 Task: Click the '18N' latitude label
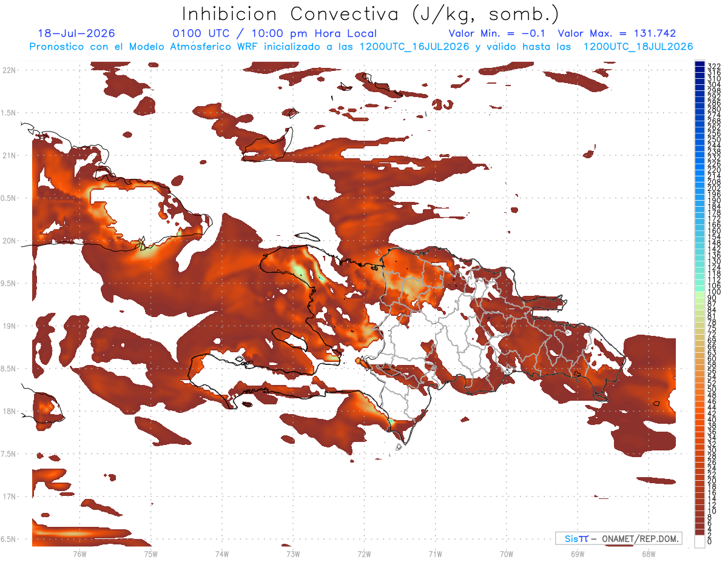point(9,411)
